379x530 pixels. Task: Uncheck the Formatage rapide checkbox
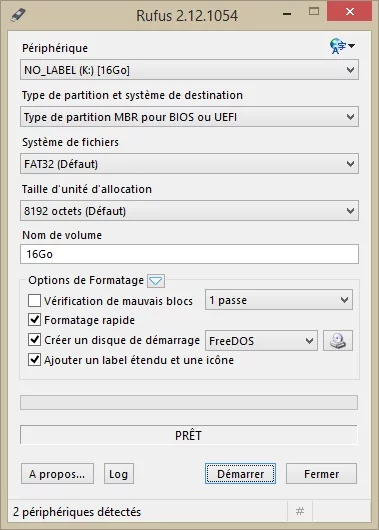tap(34, 320)
